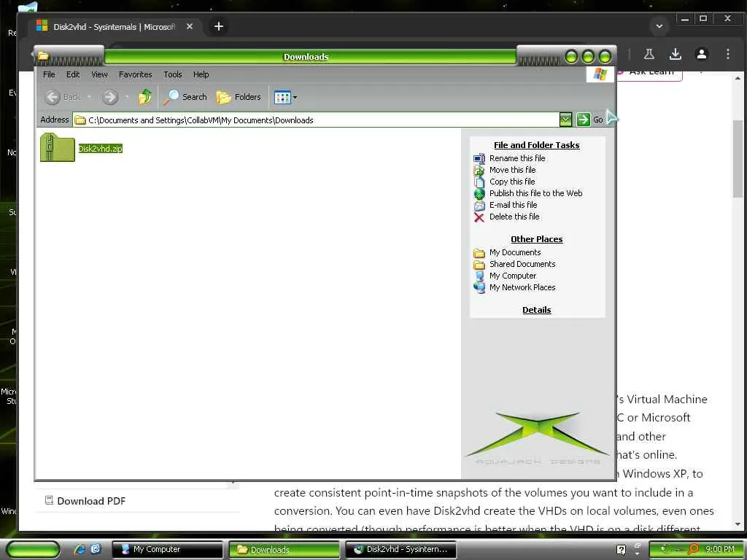The height and width of the screenshot is (560, 747).
Task: Open the Tools menu
Action: click(172, 74)
